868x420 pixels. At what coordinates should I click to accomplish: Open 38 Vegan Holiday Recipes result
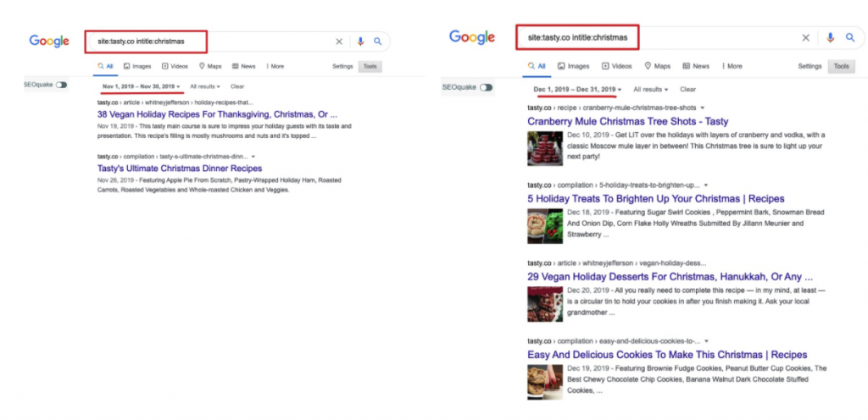[x=218, y=114]
